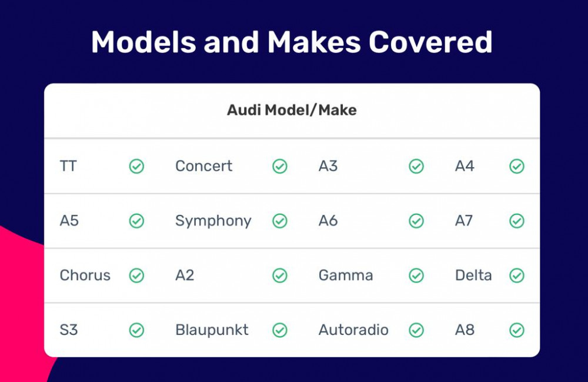Click the checkmark icon beside A4
Screen dimensions: 588x382
pyautogui.click(x=517, y=166)
